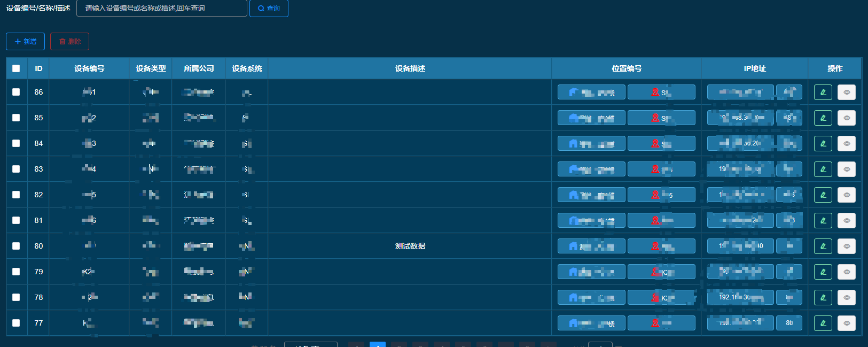Check the box for row ID 77
The height and width of the screenshot is (347, 868).
click(x=16, y=323)
